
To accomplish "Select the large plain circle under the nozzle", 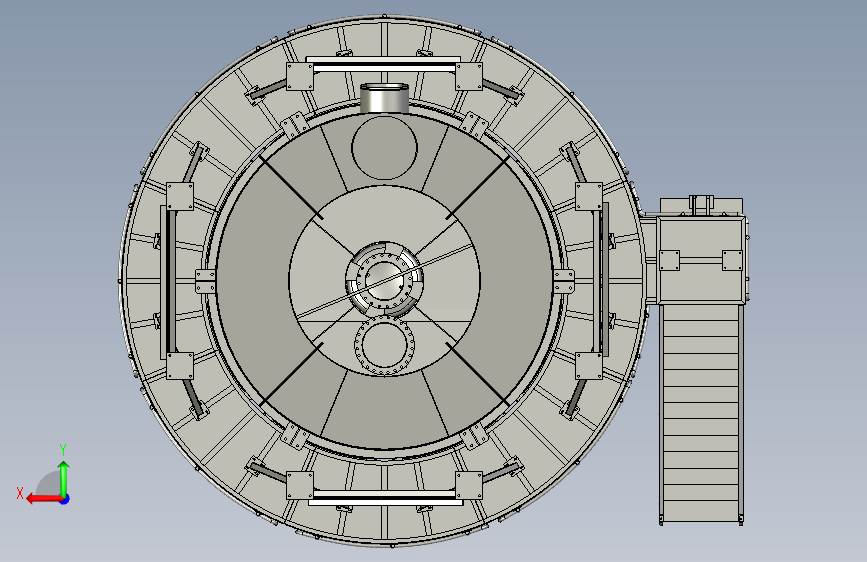I will [x=384, y=147].
